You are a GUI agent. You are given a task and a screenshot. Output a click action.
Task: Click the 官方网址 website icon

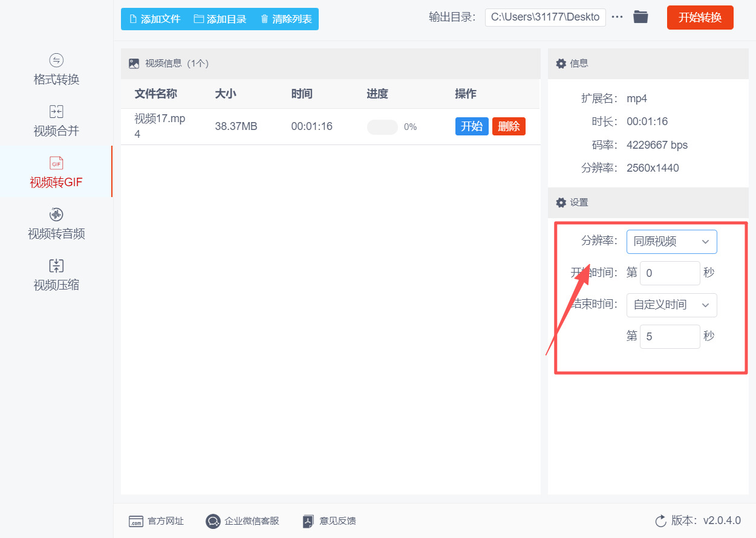pos(136,521)
